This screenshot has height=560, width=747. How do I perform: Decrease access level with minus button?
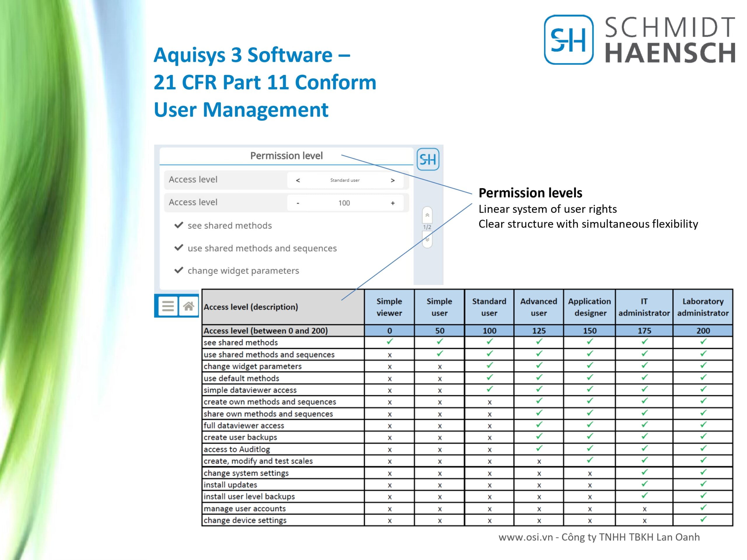click(x=298, y=203)
